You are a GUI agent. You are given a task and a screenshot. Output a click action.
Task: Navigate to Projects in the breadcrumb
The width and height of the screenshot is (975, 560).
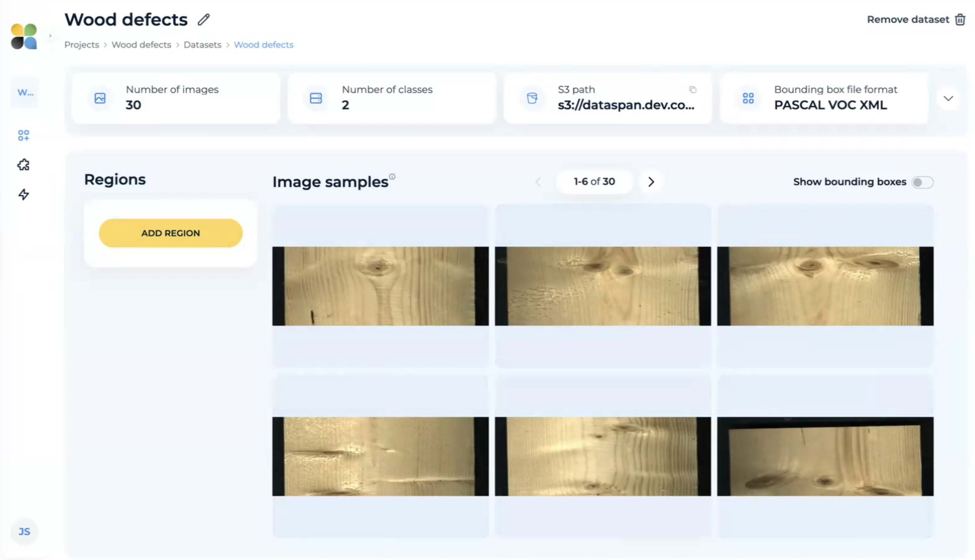(x=81, y=45)
